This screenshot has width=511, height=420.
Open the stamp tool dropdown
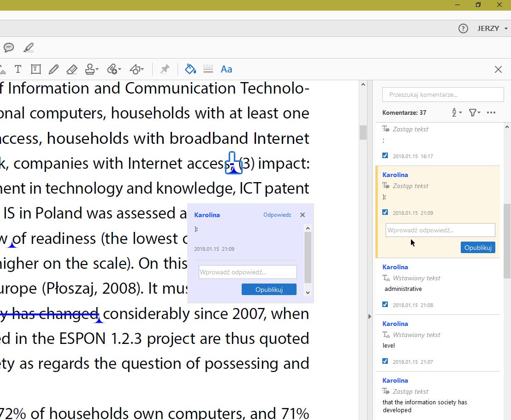(x=92, y=69)
